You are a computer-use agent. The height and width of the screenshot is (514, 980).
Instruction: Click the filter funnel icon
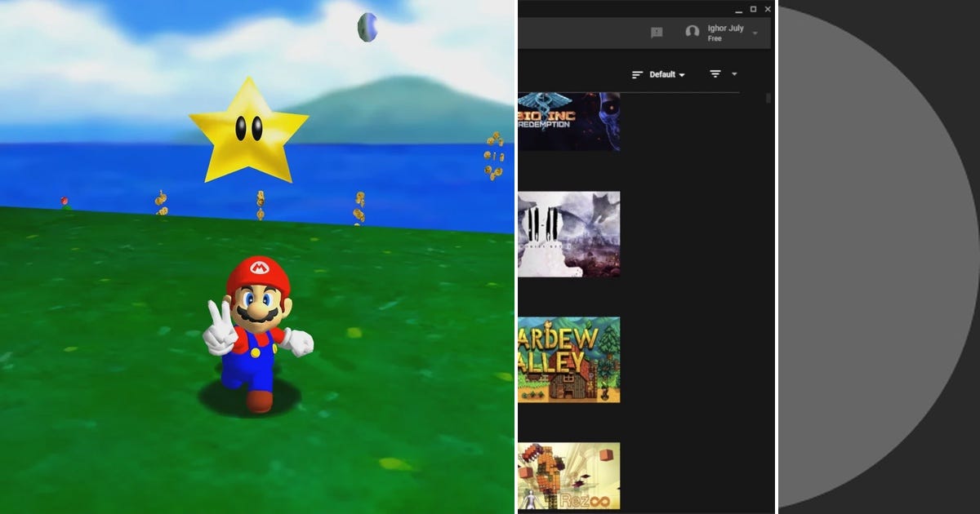coord(715,73)
